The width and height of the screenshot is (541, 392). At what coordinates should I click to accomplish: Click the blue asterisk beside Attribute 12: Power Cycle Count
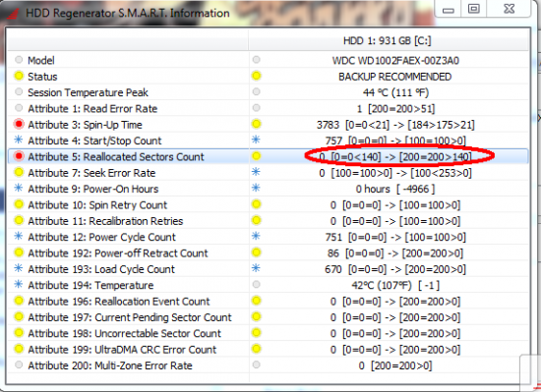point(19,237)
